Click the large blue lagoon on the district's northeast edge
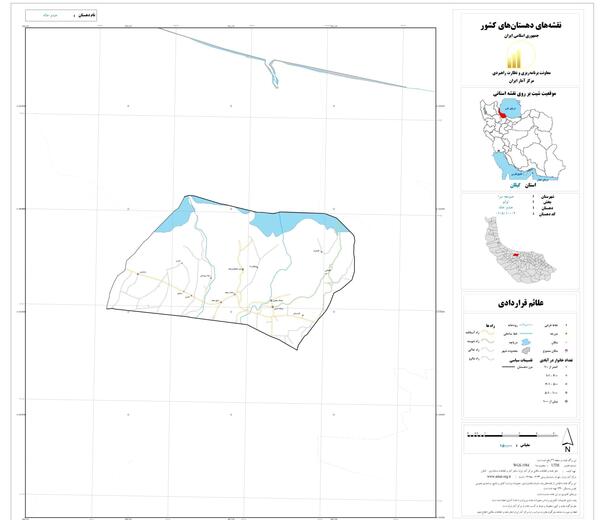This screenshot has height=520, width=600. (298, 224)
